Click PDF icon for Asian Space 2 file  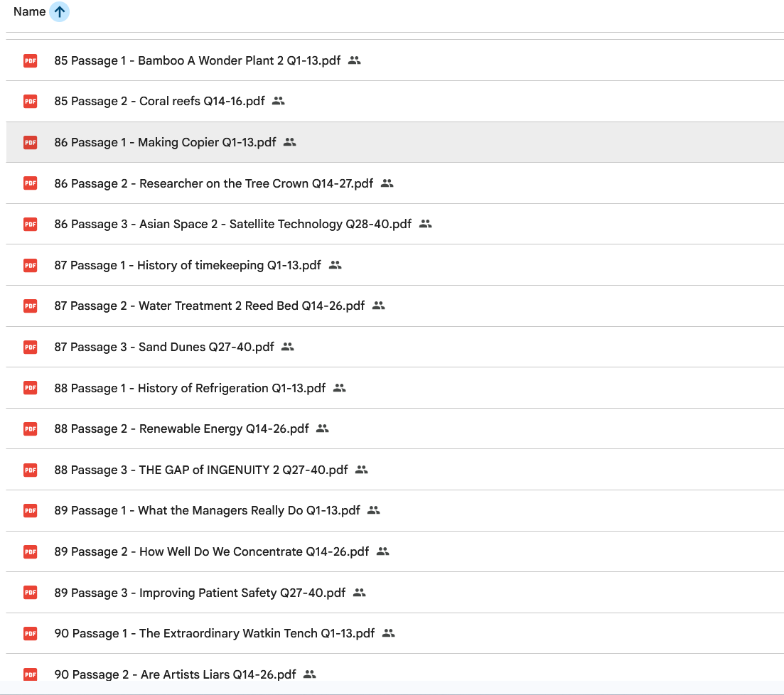[x=30, y=225]
